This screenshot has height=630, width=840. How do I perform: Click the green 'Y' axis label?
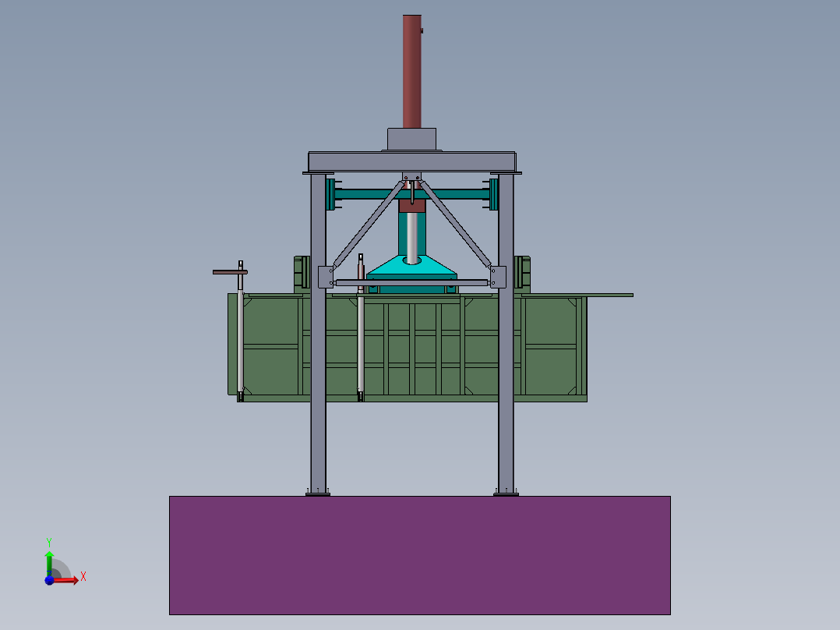49,543
